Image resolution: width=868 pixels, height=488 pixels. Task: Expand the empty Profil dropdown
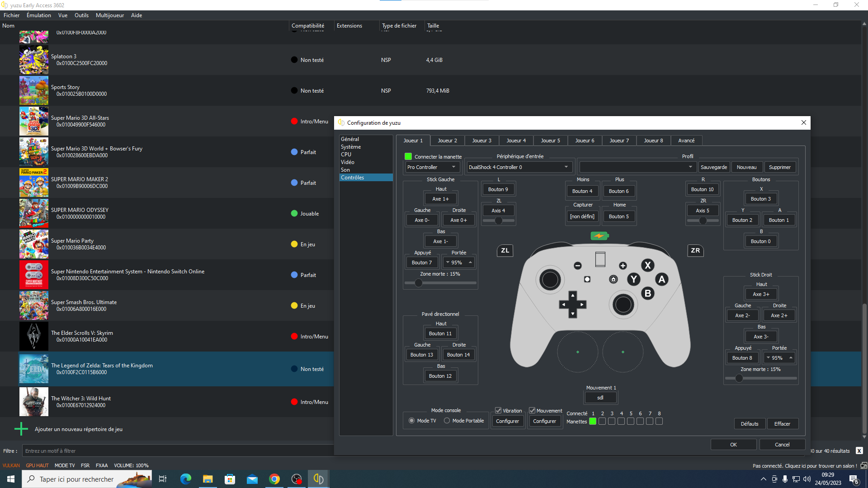(x=637, y=167)
